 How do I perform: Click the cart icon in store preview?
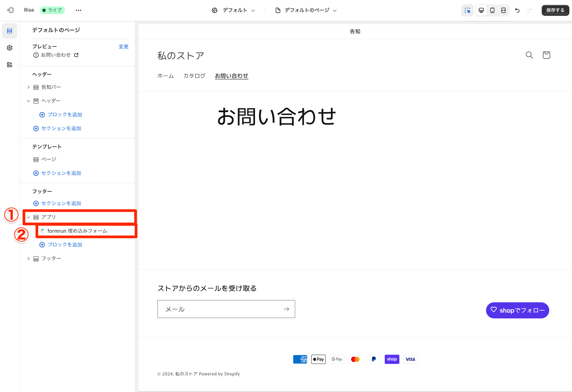(x=546, y=55)
